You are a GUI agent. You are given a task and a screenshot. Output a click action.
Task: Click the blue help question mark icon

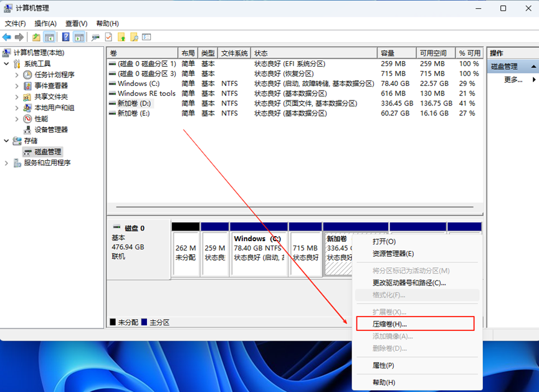tap(65, 37)
